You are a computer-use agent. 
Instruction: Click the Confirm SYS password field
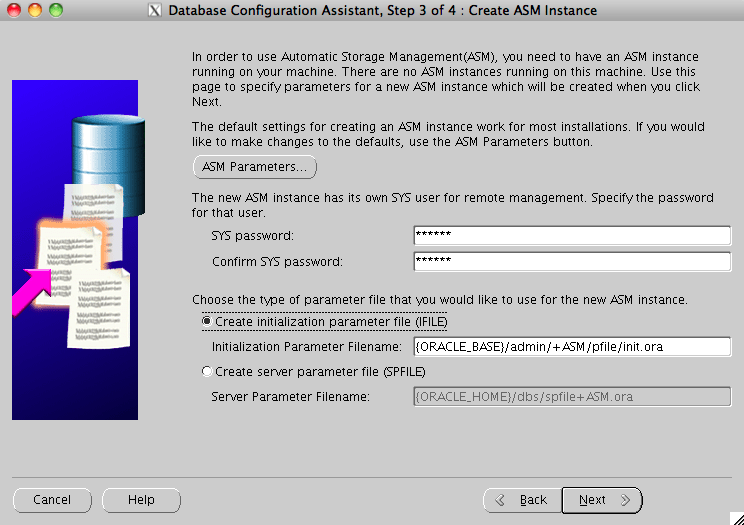point(571,262)
